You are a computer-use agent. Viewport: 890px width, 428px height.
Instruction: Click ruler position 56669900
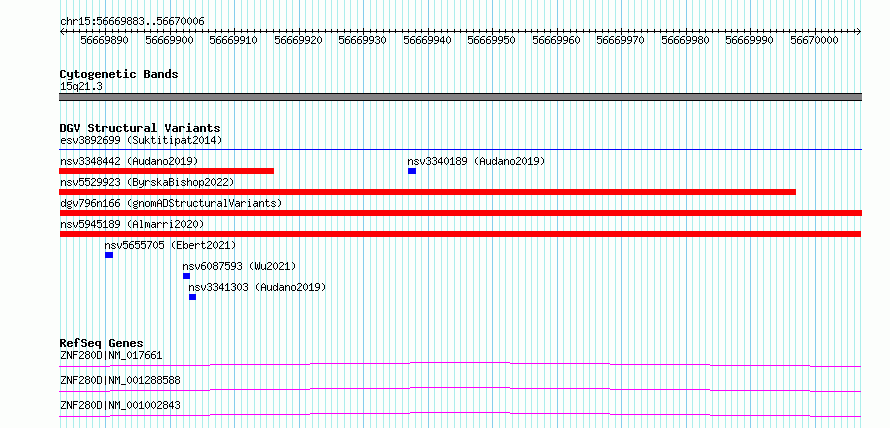click(x=169, y=40)
